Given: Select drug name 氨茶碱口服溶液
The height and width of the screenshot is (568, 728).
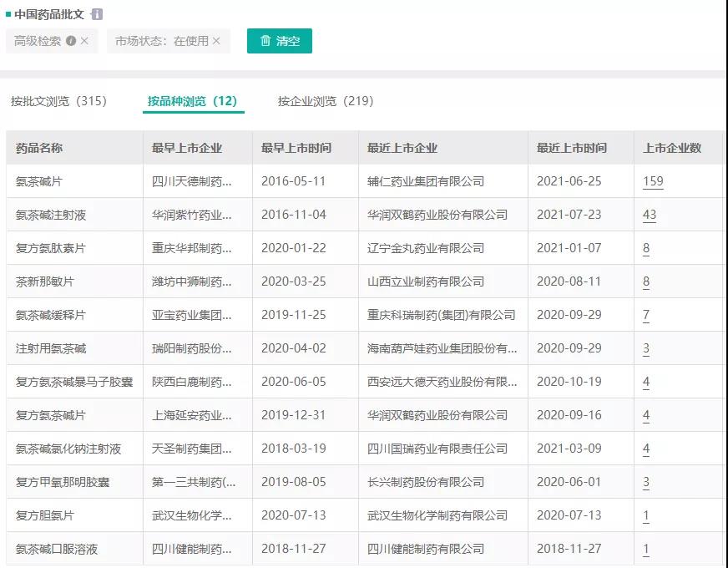Looking at the screenshot, I should coord(57,549).
